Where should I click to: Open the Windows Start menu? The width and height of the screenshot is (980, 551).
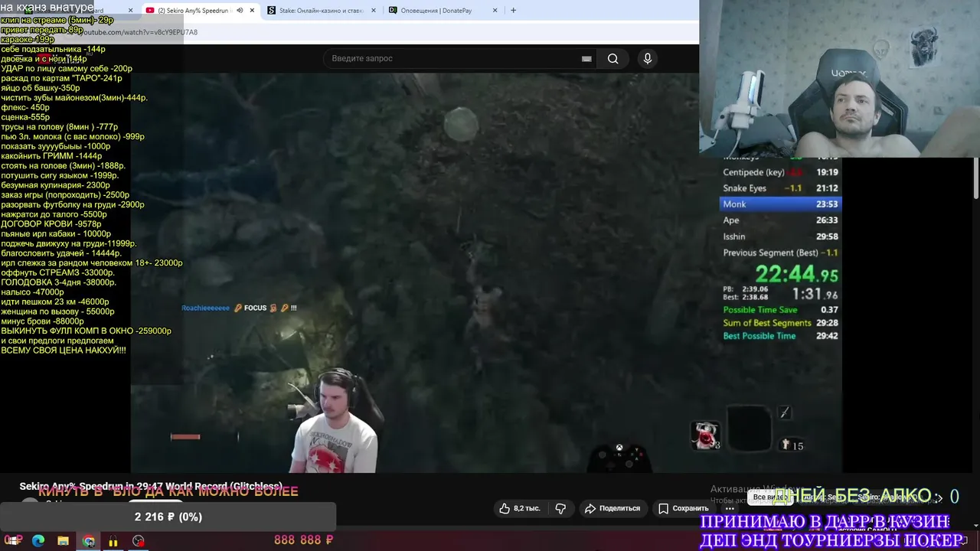click(x=12, y=541)
